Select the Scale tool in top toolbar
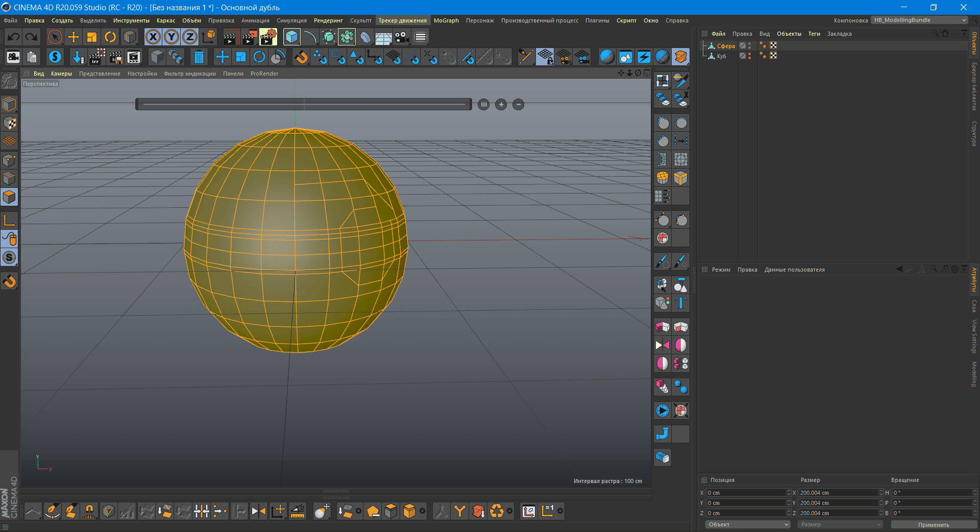 tap(92, 37)
